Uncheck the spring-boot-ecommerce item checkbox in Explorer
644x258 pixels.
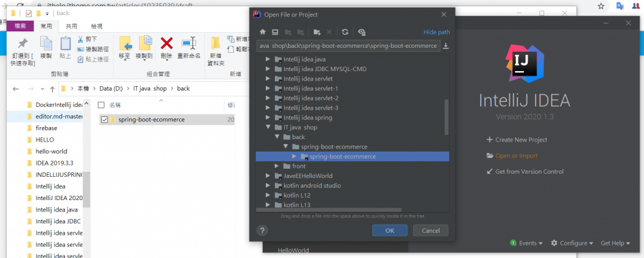coord(104,120)
